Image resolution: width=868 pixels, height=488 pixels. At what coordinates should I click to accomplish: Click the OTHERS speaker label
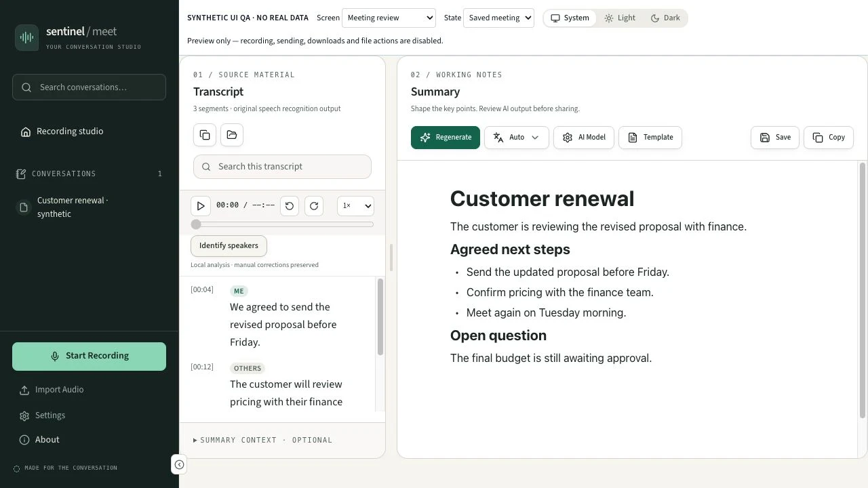click(248, 369)
